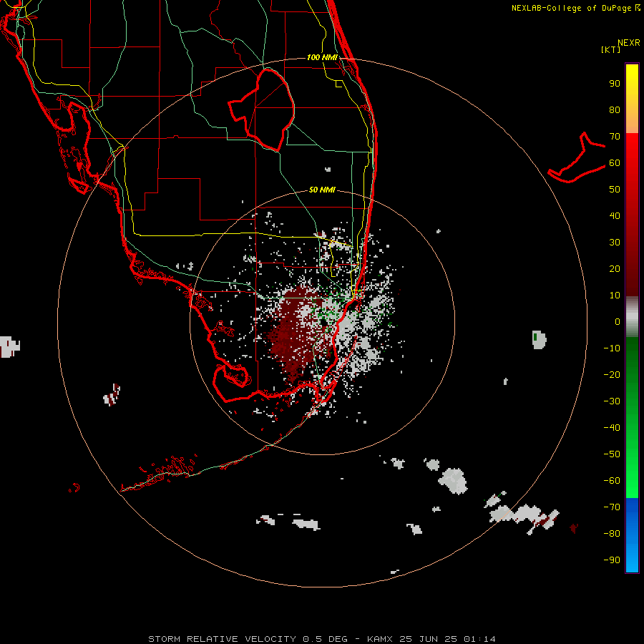This screenshot has width=644, height=644.
Task: Click the 25 JUN 25 01:14 timestamp
Action: pyautogui.click(x=447, y=639)
